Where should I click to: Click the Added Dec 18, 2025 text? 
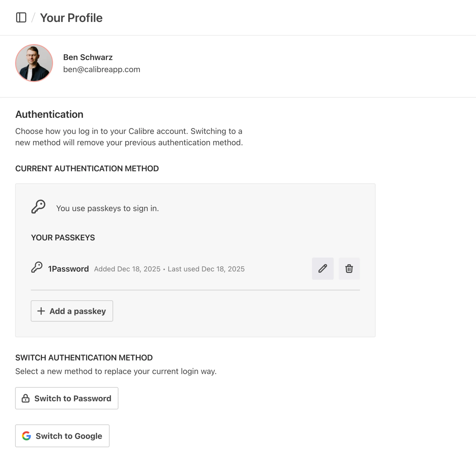127,269
